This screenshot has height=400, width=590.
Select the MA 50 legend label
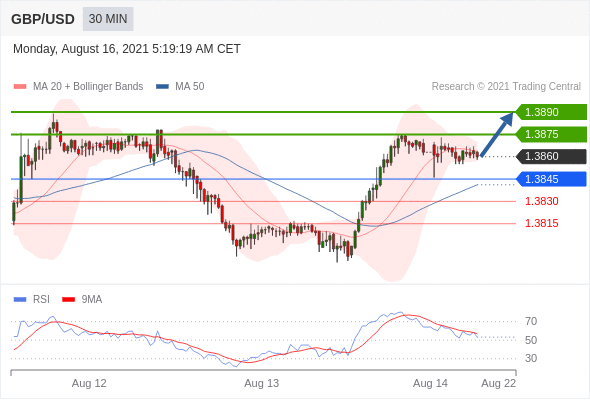[x=190, y=87]
